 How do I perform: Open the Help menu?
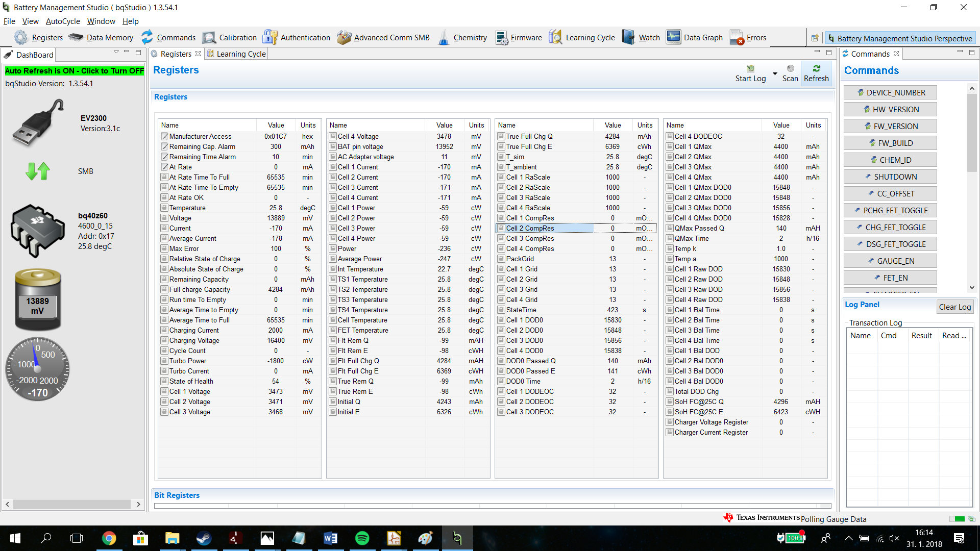[130, 21]
